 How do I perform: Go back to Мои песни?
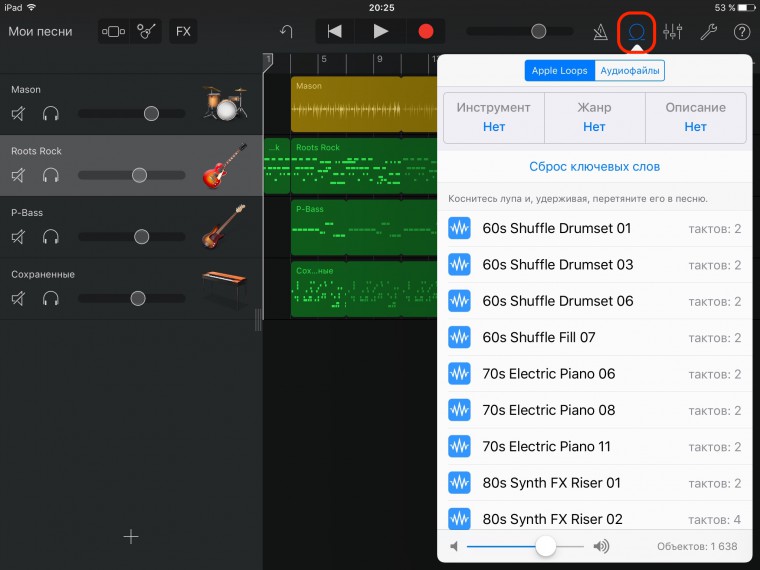tap(40, 31)
